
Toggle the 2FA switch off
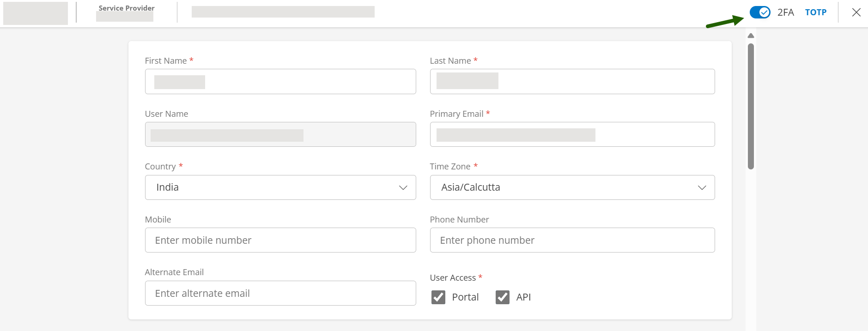tap(759, 12)
